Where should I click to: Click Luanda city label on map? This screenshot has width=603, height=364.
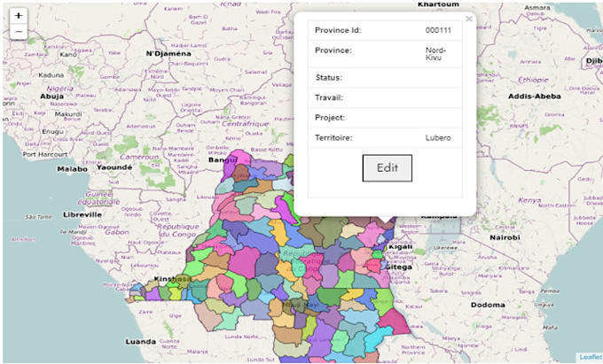coord(141,341)
